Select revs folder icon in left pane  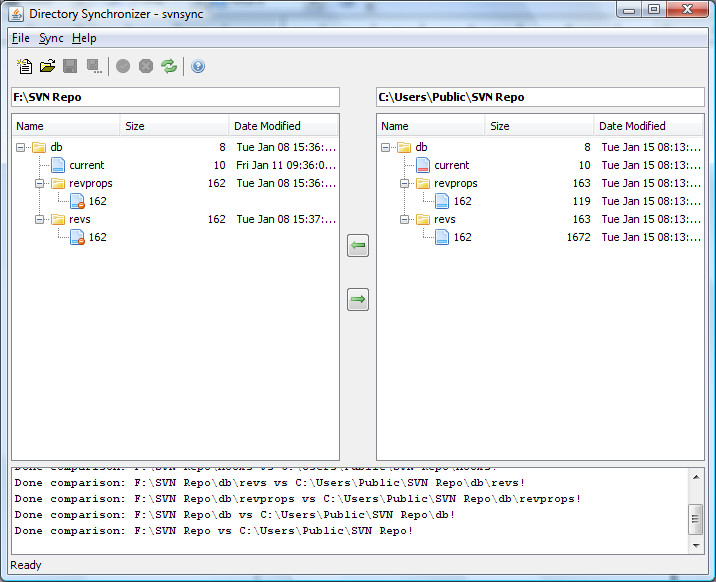pos(58,219)
